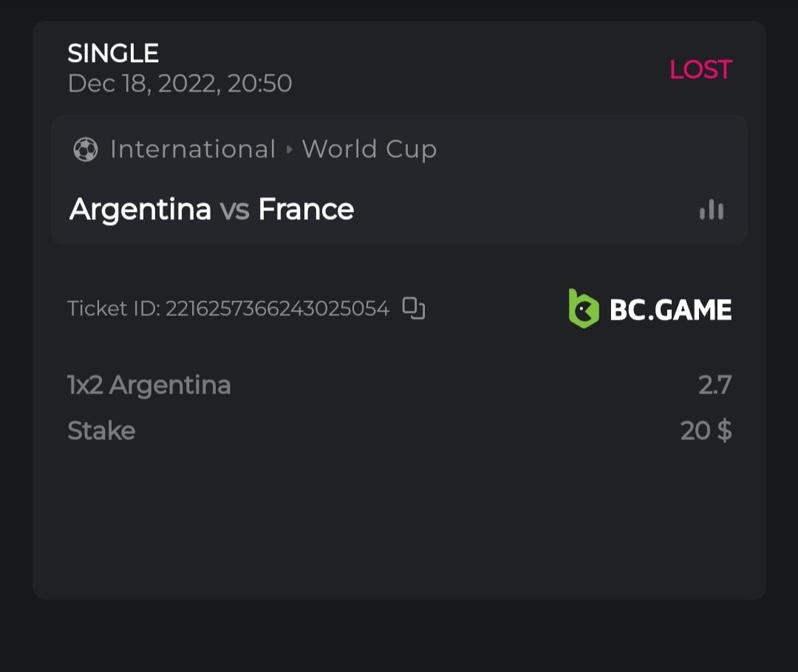Click the 'vs' text between teams

pyautogui.click(x=234, y=210)
